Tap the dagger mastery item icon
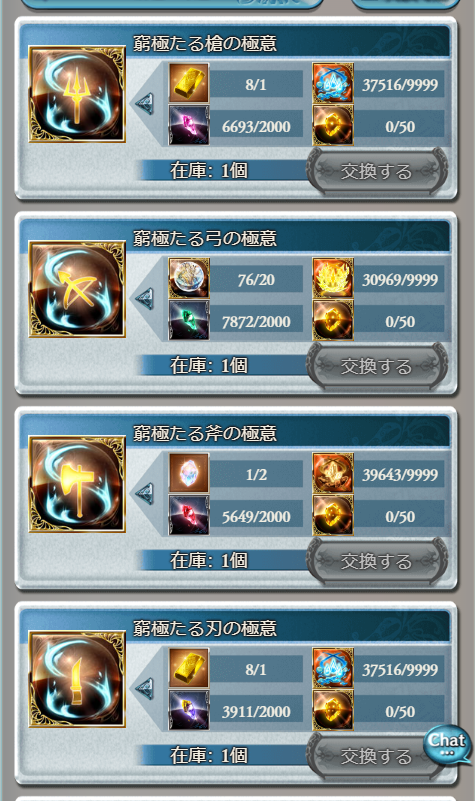Image resolution: width=475 pixels, height=801 pixels. (77, 679)
